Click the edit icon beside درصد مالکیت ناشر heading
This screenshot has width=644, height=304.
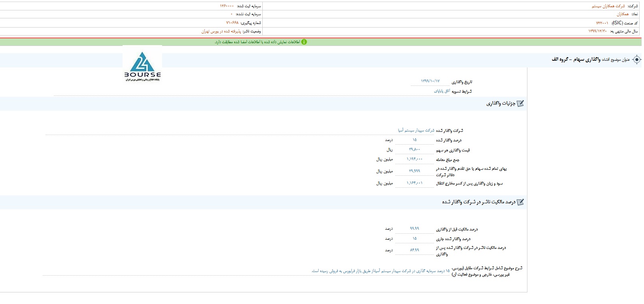pos(520,202)
